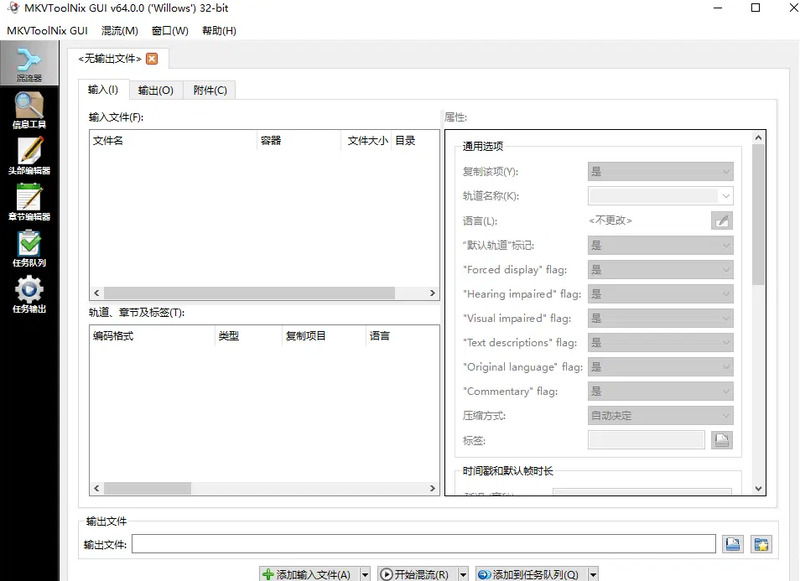Viewport: 800px width, 581px height.
Task: Open dropdown arrow next to 添加输入文件
Action: [364, 574]
